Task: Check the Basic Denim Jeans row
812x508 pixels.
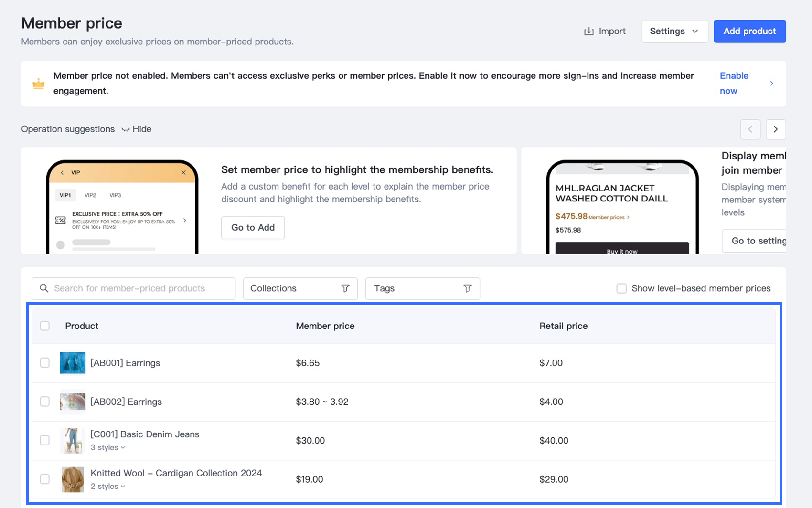Action: point(45,440)
